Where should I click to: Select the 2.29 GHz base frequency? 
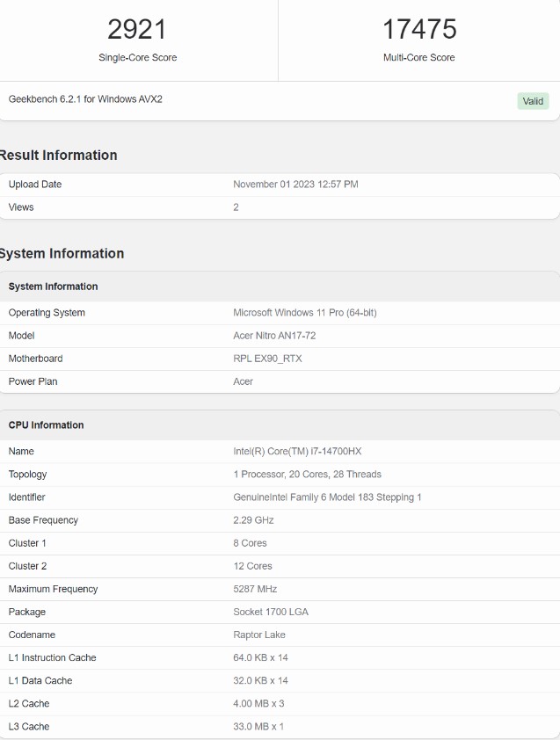(253, 520)
